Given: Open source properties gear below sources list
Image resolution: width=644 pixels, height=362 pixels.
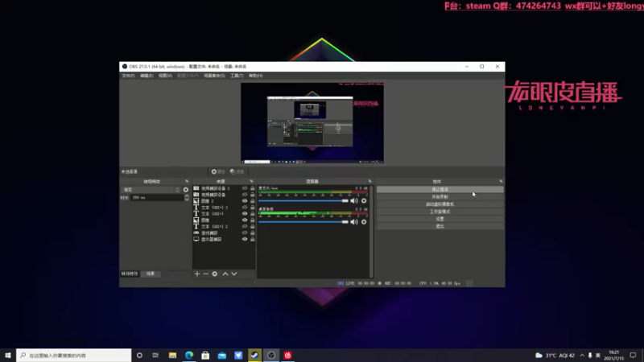Looking at the screenshot, I should 214,274.
